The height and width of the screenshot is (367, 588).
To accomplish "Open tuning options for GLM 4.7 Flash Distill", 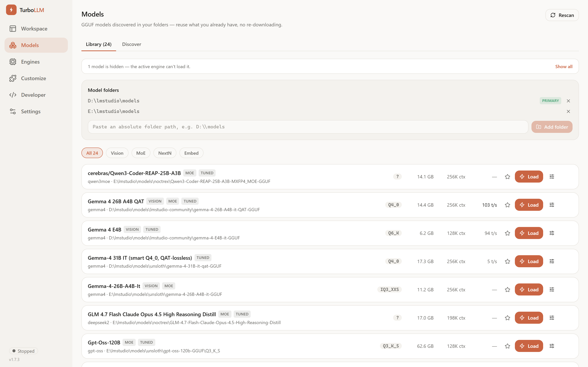I will tap(552, 318).
